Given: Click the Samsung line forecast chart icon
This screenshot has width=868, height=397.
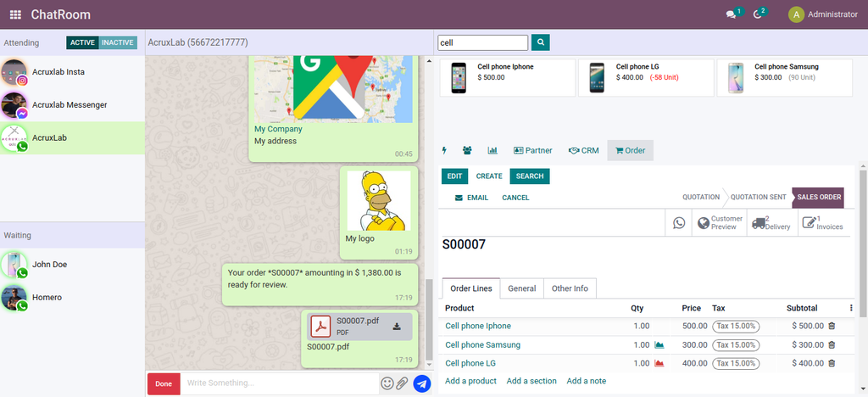Looking at the screenshot, I should pyautogui.click(x=659, y=345).
